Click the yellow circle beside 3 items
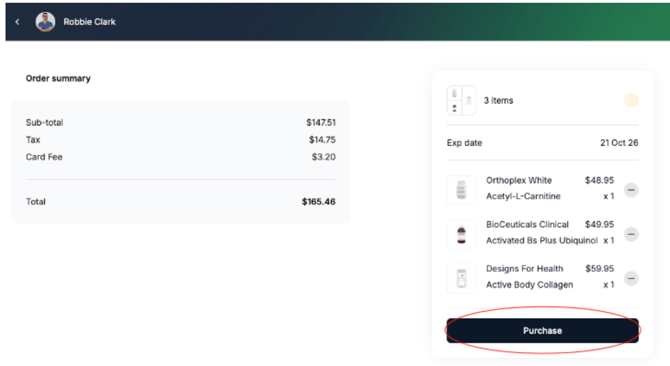The width and height of the screenshot is (670, 366). (631, 100)
